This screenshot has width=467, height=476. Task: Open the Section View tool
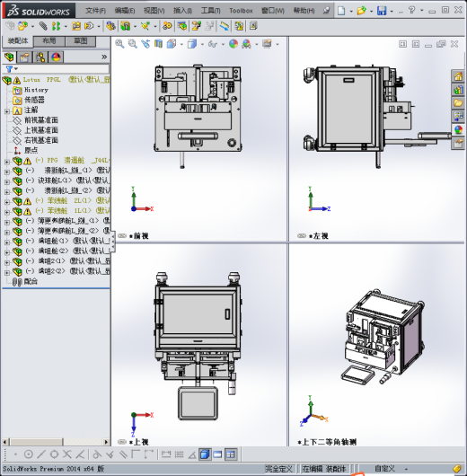coord(158,44)
